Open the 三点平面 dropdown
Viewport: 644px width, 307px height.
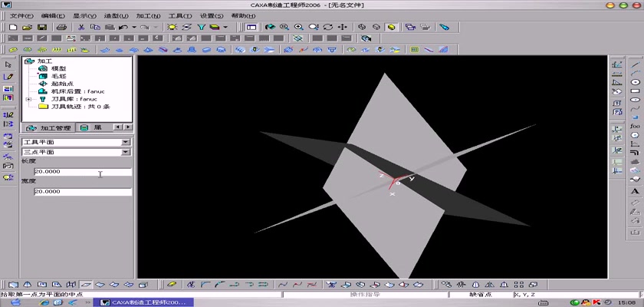[x=126, y=152]
